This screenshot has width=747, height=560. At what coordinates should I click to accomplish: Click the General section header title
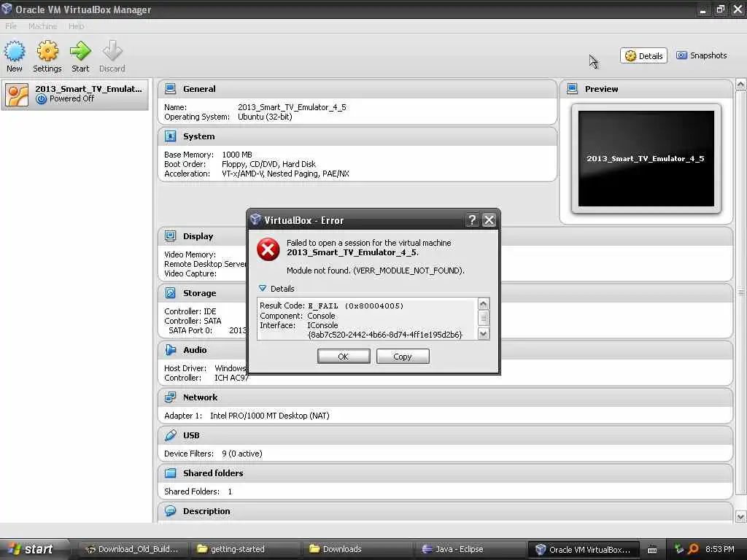pyautogui.click(x=199, y=89)
